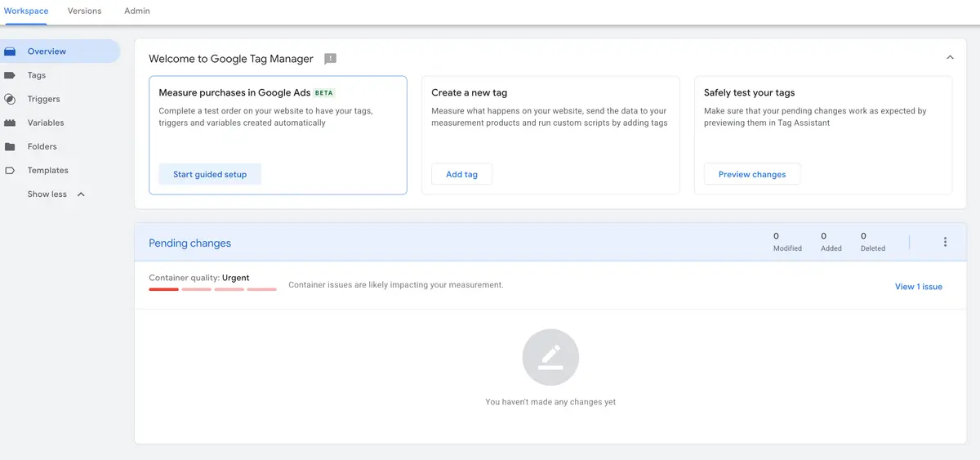
Task: Click the Templates outline icon in sidebar
Action: pyautogui.click(x=10, y=171)
